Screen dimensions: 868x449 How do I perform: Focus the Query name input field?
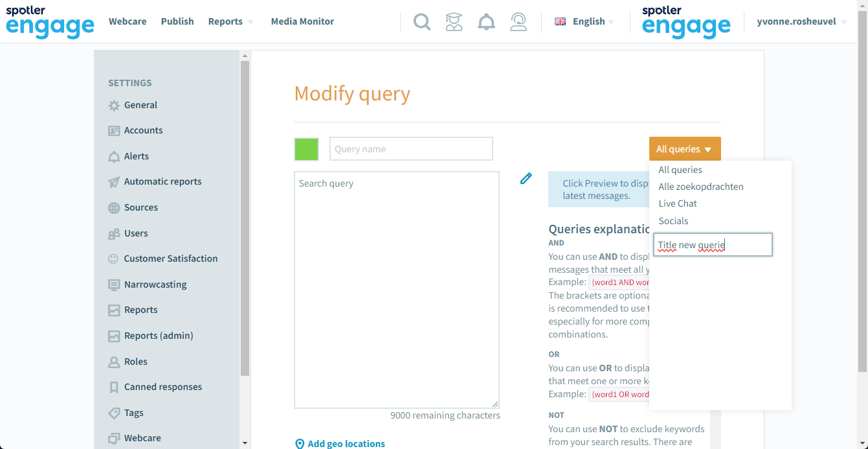[411, 149]
